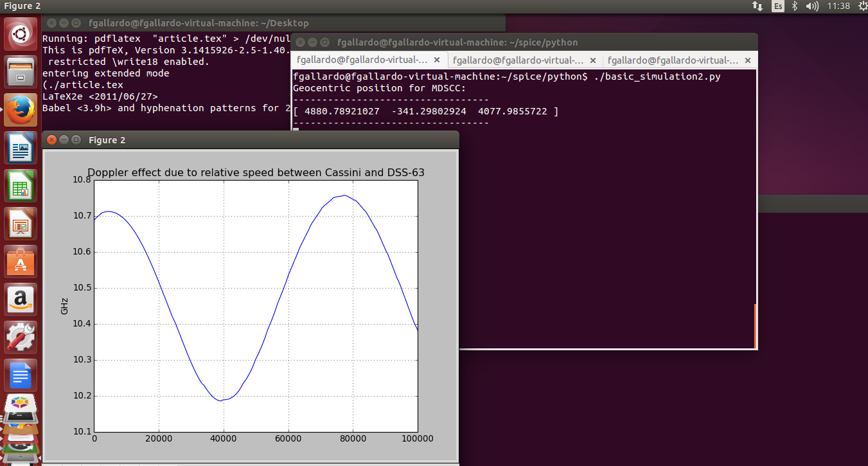Launch the Amazon shortcut
The height and width of the screenshot is (466, 868).
coord(19,300)
